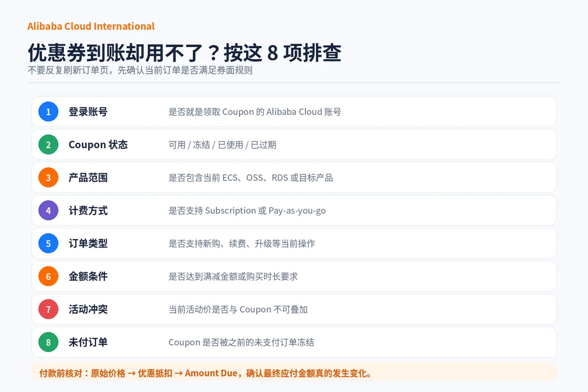Click the blue number 5 badge
This screenshot has height=392, width=588.
click(48, 243)
